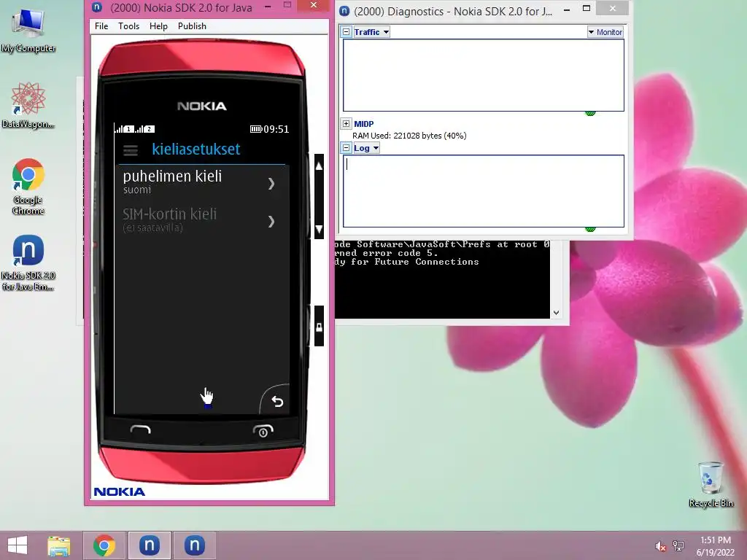This screenshot has width=747, height=560.
Task: Click the SIM 2 signal strength indicator
Action: pyautogui.click(x=145, y=129)
